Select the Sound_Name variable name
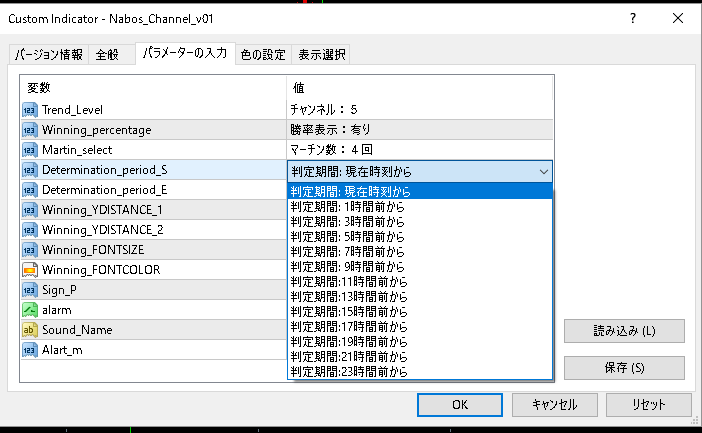 coord(77,330)
